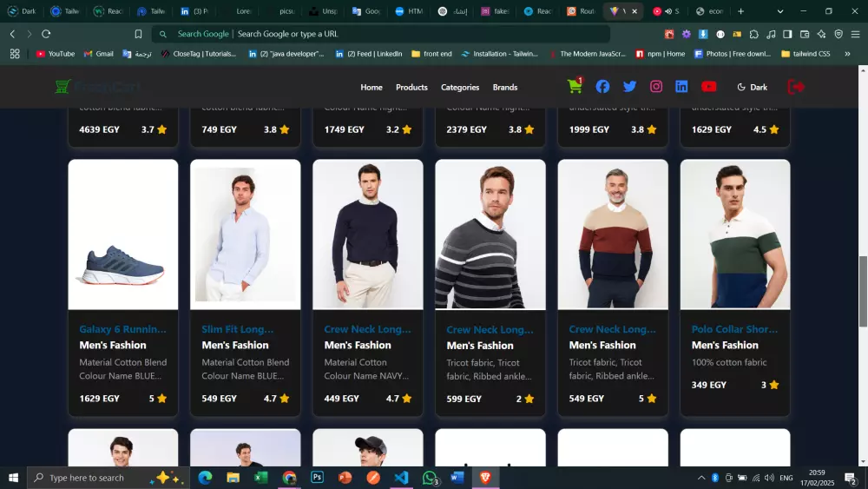Open the Products nav item

(x=411, y=87)
